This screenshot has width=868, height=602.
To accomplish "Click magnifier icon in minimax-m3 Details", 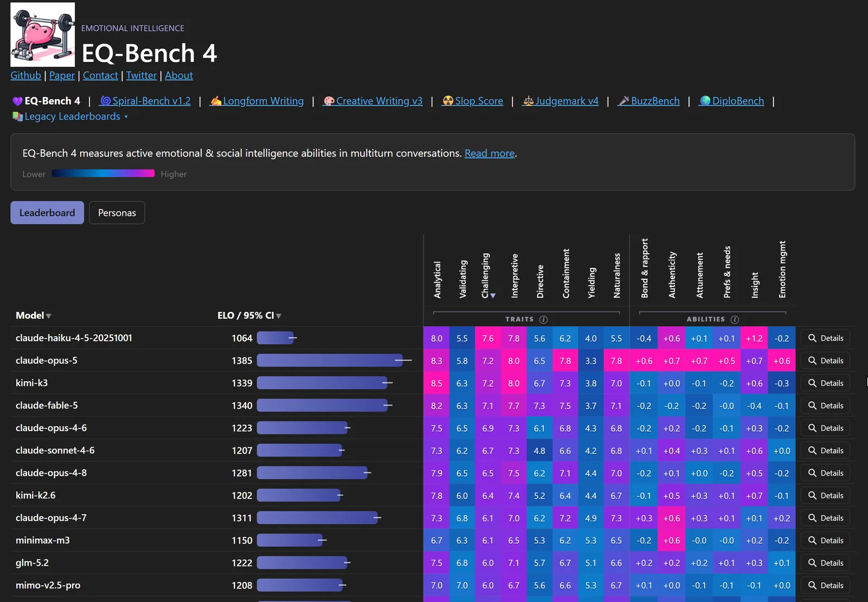I will pos(812,541).
